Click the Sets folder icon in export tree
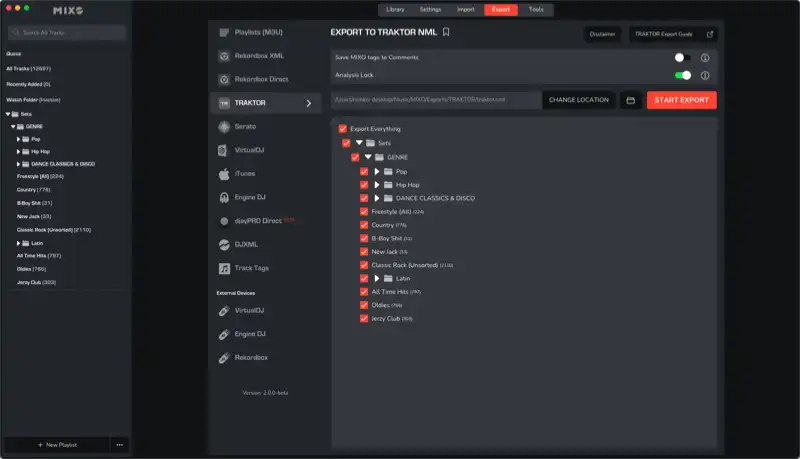The height and width of the screenshot is (459, 800). point(370,143)
